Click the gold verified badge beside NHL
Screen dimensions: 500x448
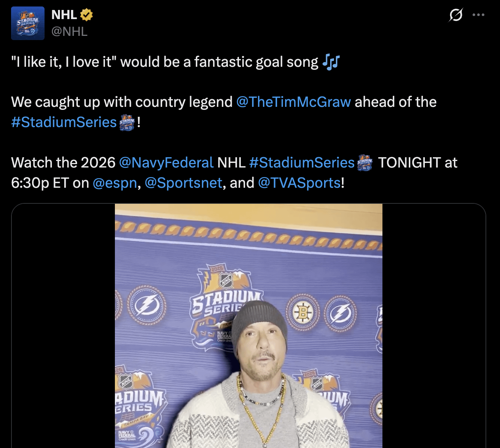click(87, 15)
